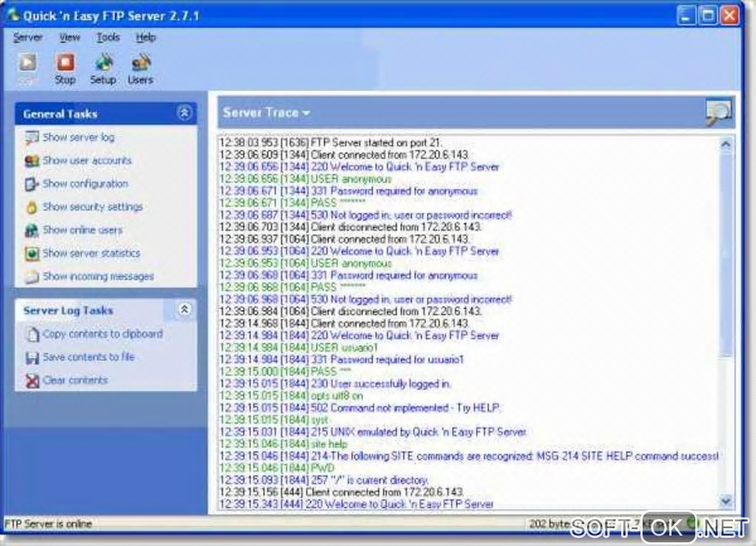This screenshot has width=756, height=546.
Task: Open the Users toolbar icon
Action: click(x=140, y=63)
